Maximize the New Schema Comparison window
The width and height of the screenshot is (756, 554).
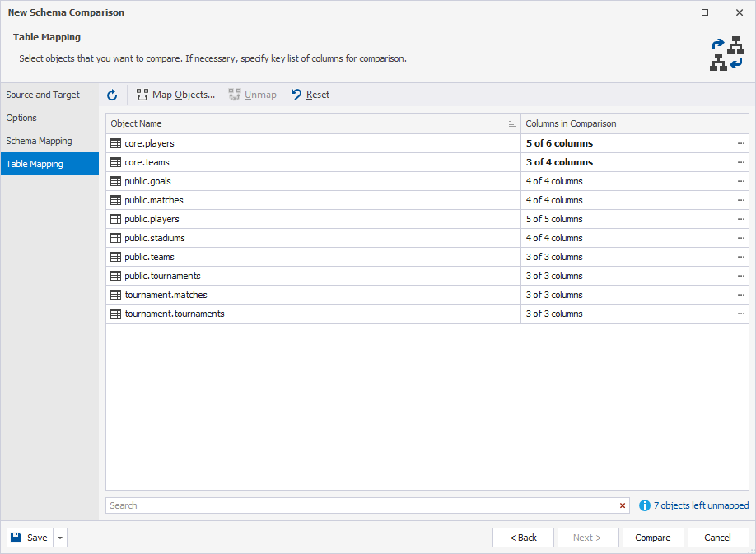click(705, 12)
